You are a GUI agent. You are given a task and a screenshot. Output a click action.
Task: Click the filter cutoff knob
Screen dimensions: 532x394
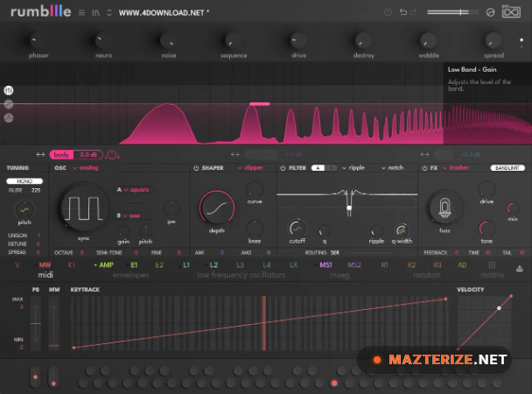[x=297, y=229]
